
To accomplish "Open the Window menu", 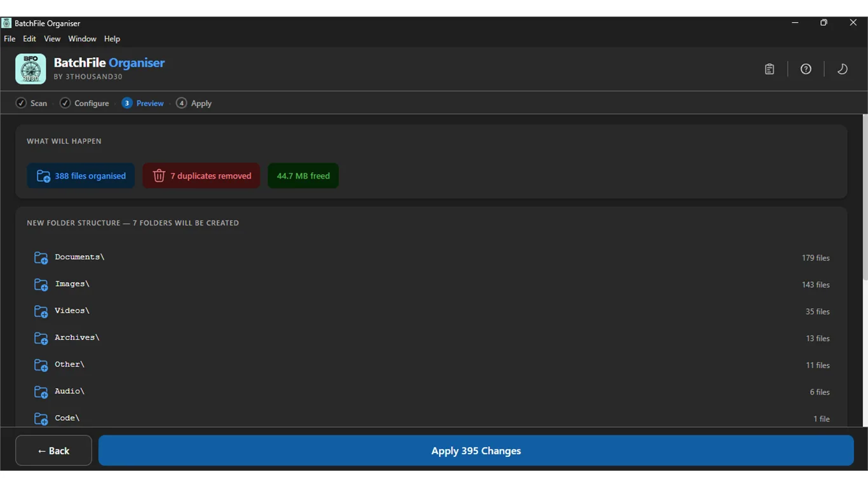I will (x=82, y=39).
